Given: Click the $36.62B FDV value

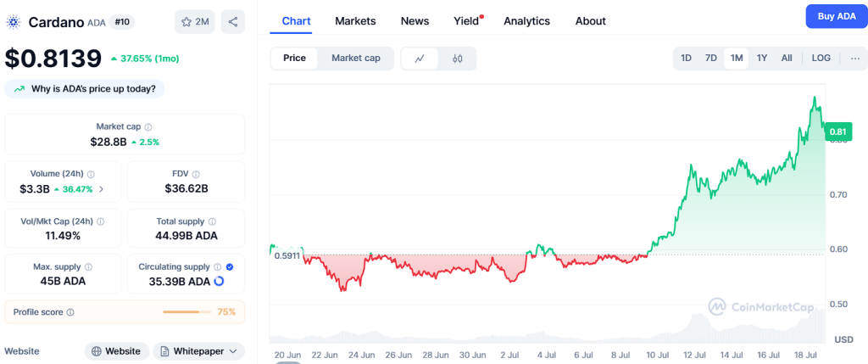Looking at the screenshot, I should coord(186,188).
